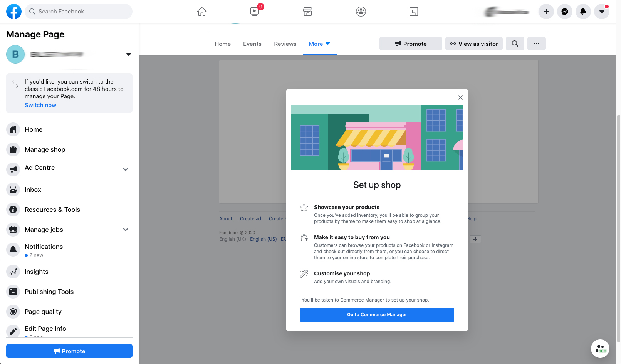The height and width of the screenshot is (364, 621).
Task: Open notifications bell in top bar
Action: coord(583,12)
